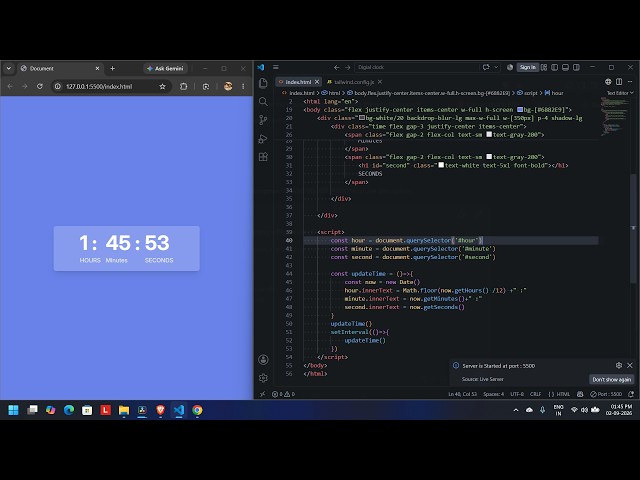Toggle the primary side bar in VS Code

click(x=555, y=67)
